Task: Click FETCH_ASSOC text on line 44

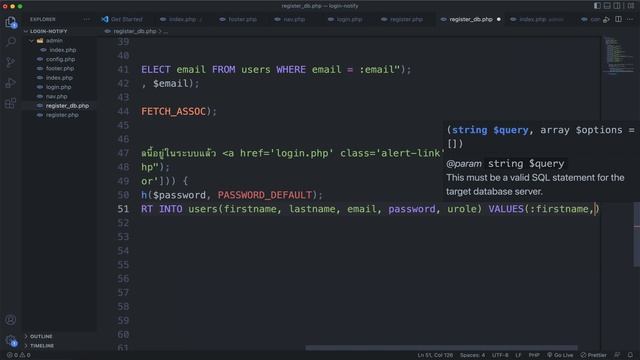Action: pos(173,111)
